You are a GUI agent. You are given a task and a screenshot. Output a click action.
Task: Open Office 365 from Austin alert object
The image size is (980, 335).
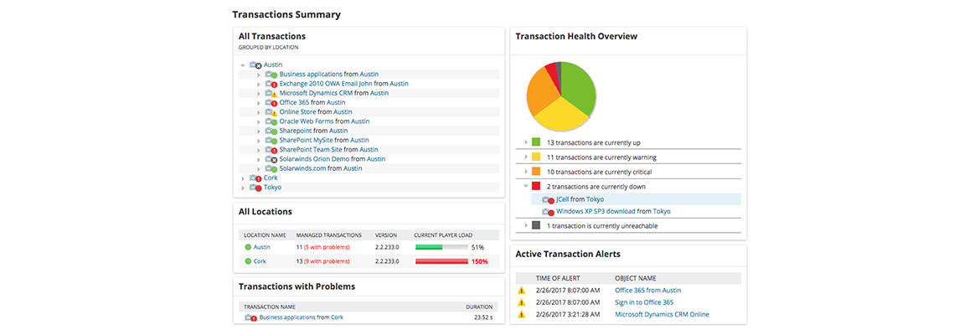click(x=648, y=291)
